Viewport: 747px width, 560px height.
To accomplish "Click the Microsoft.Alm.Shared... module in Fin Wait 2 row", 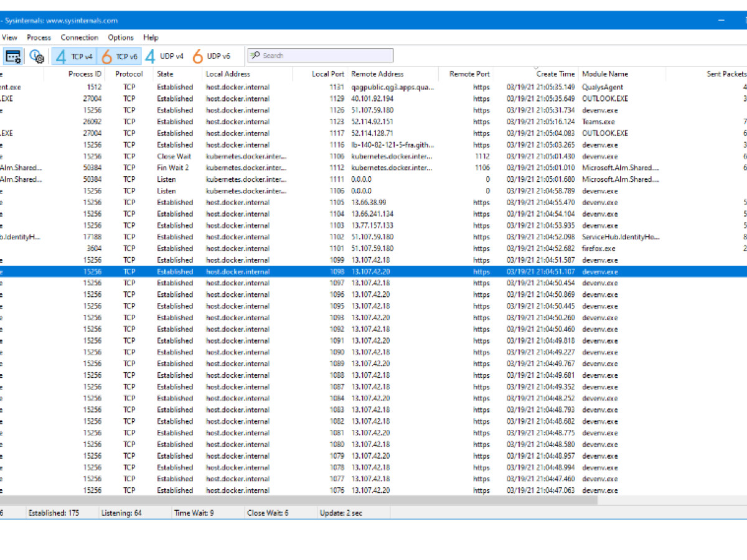I will (621, 167).
